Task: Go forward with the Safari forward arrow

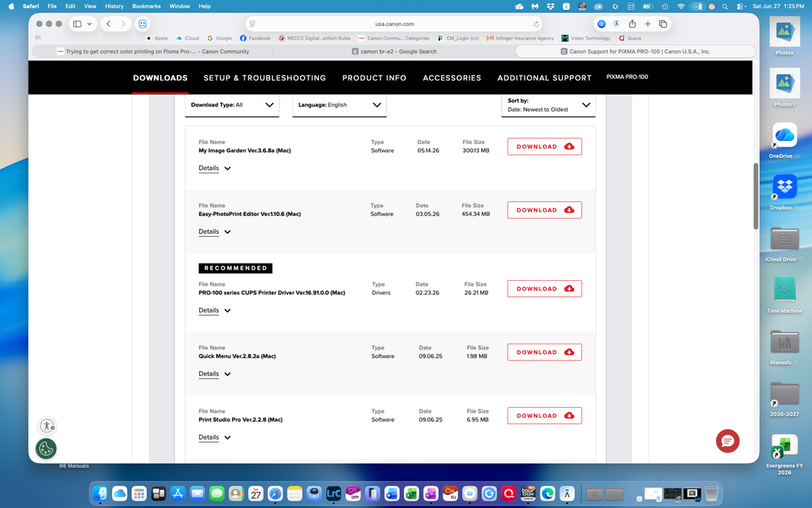Action: coord(123,24)
